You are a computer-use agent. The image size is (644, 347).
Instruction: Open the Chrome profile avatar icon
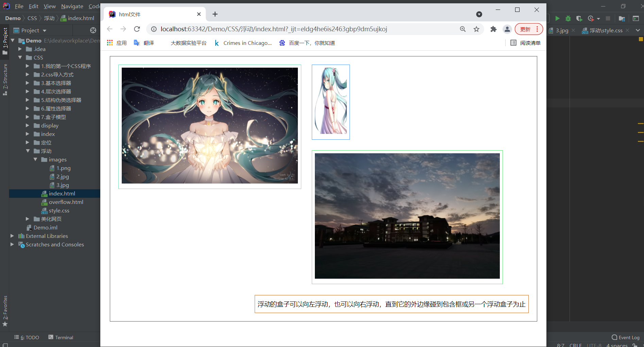[507, 29]
